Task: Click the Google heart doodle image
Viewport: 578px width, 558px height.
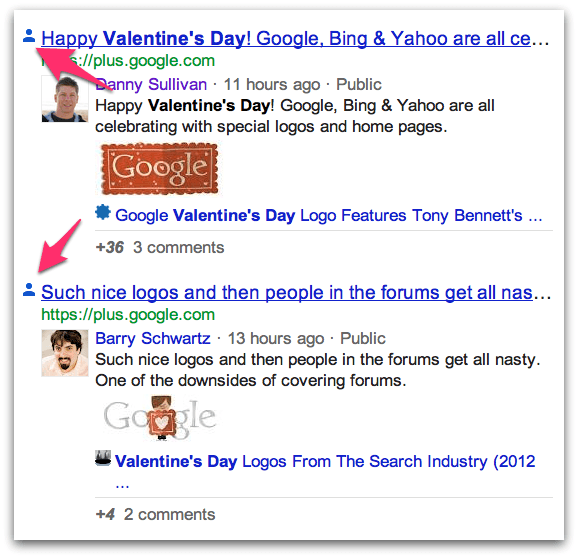Action: [160, 418]
